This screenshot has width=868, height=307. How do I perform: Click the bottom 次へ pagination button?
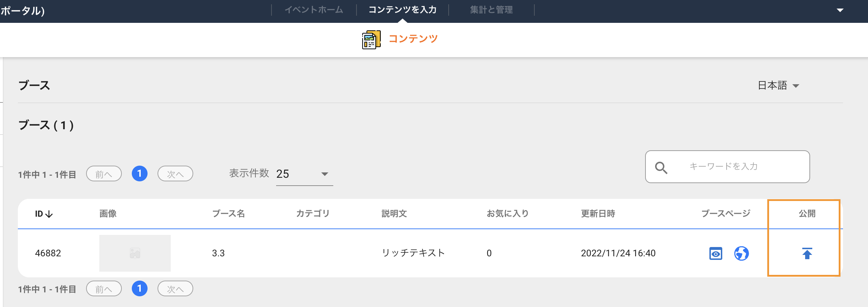[x=175, y=289]
